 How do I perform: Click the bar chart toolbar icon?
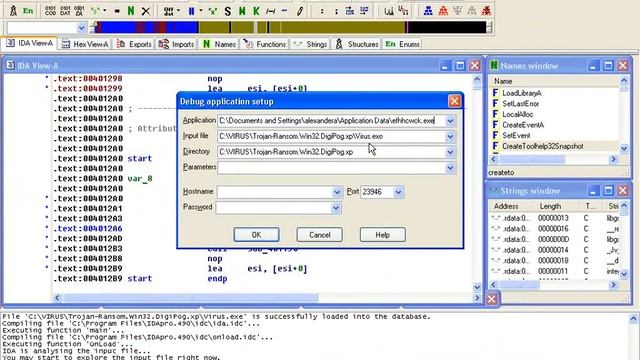(x=389, y=11)
